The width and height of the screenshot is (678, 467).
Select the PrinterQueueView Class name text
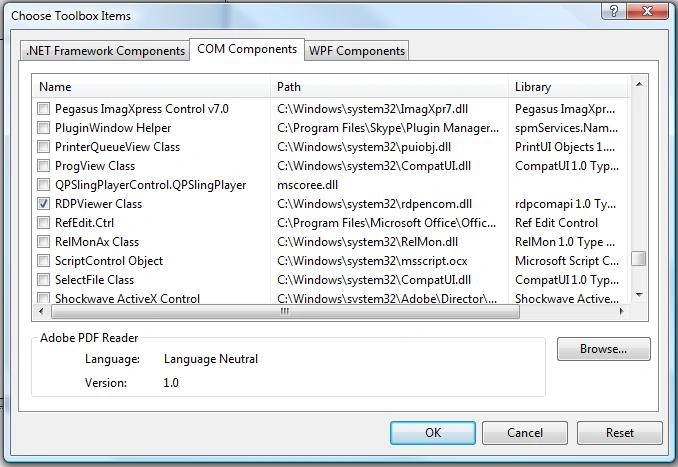[117, 147]
